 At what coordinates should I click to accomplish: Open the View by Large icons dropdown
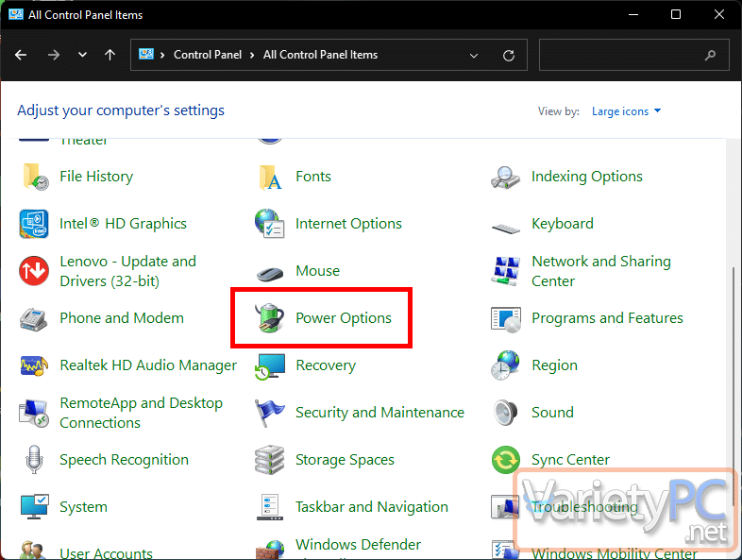pyautogui.click(x=626, y=111)
